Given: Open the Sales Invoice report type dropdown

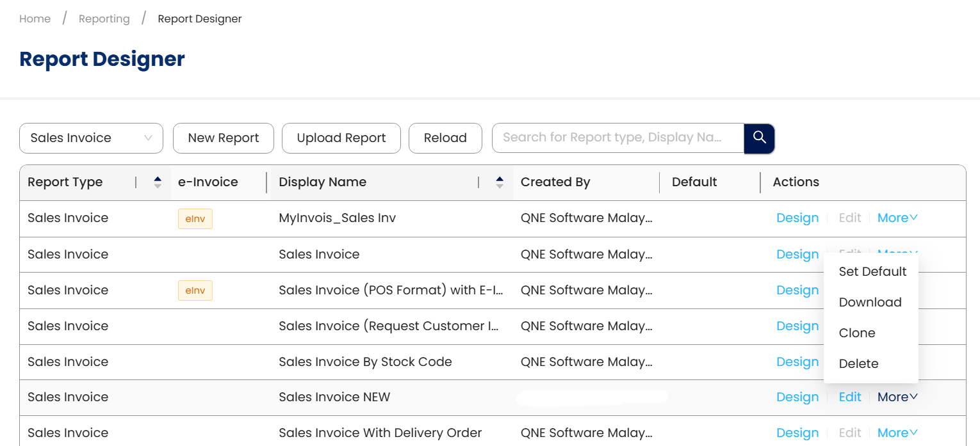Looking at the screenshot, I should (x=91, y=138).
